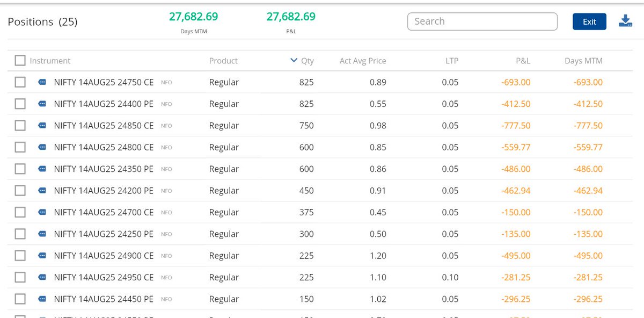Click P&L value -462.94
644x318 pixels.
coord(516,191)
